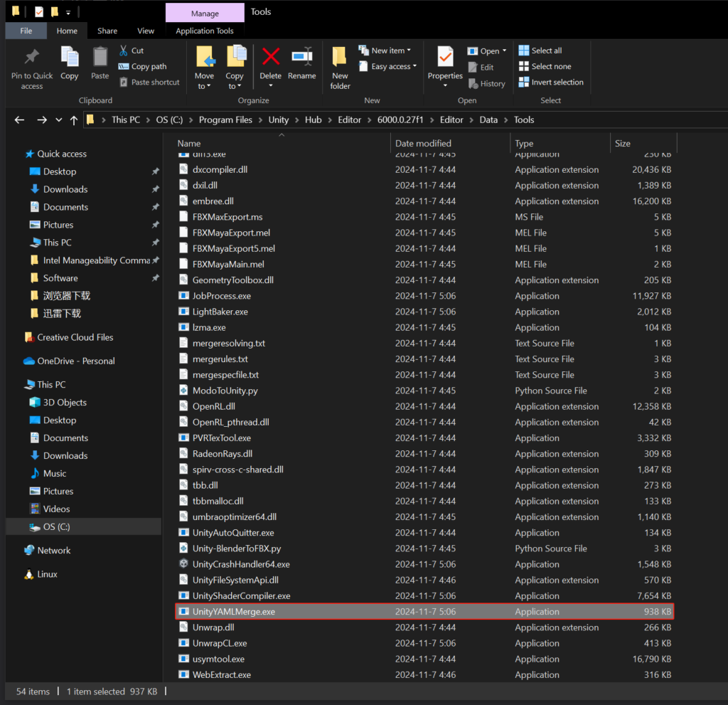The width and height of the screenshot is (728, 705).
Task: Open Properties using the checkmark icon
Action: click(445, 58)
